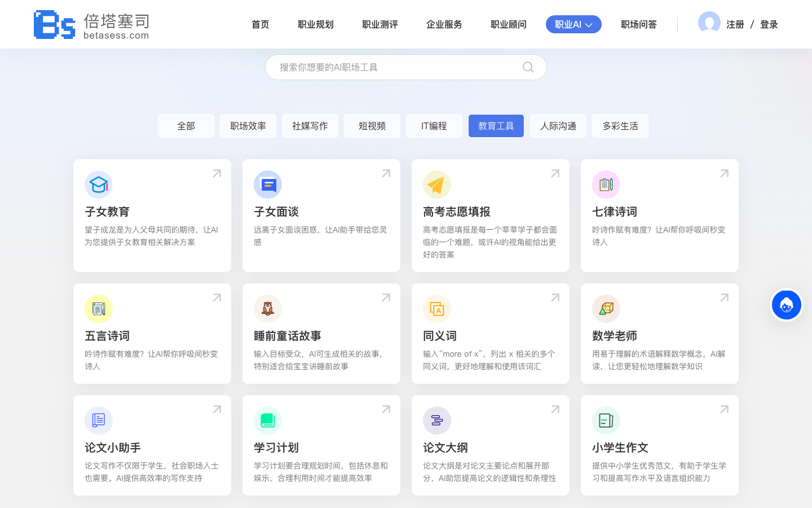Go to 职场问答 navigation item

click(638, 24)
